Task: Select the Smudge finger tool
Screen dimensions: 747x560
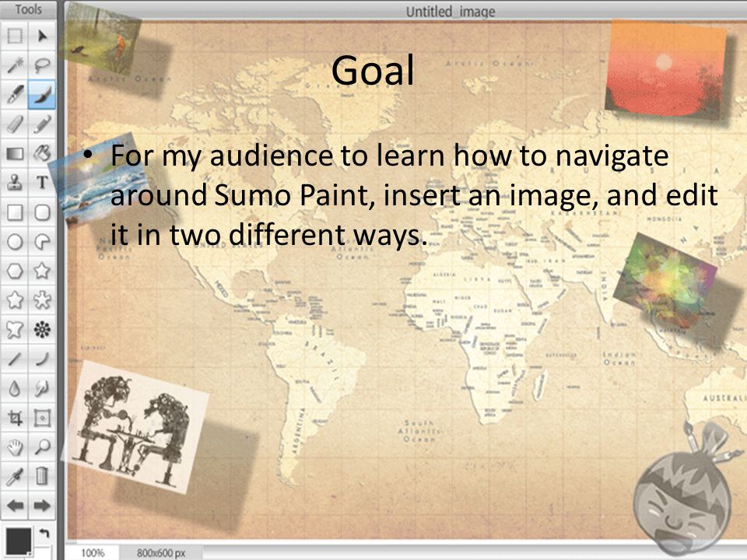Action: click(42, 388)
